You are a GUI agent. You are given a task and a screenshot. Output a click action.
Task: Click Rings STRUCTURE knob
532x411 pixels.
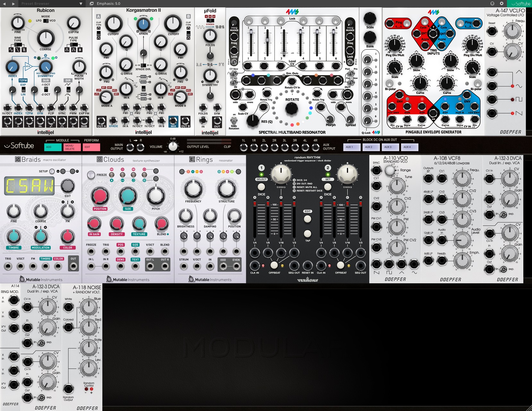[x=227, y=188]
